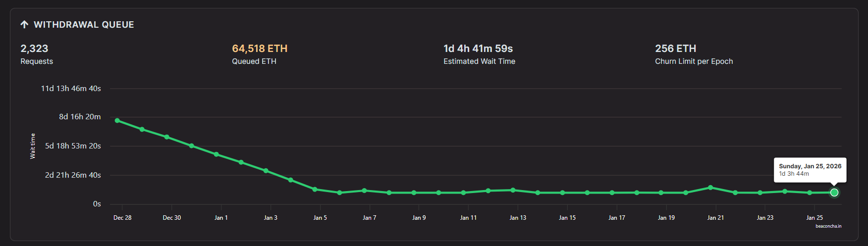Click the up arrow icon beside Withdrawal Queue
Screen dimensions: 868x246
[x=24, y=24]
